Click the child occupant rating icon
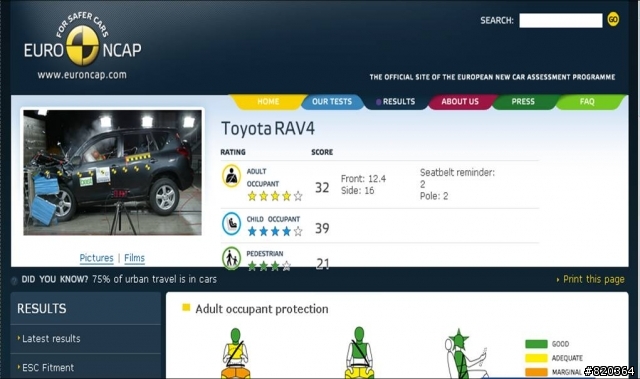640x379 pixels. coord(231,224)
